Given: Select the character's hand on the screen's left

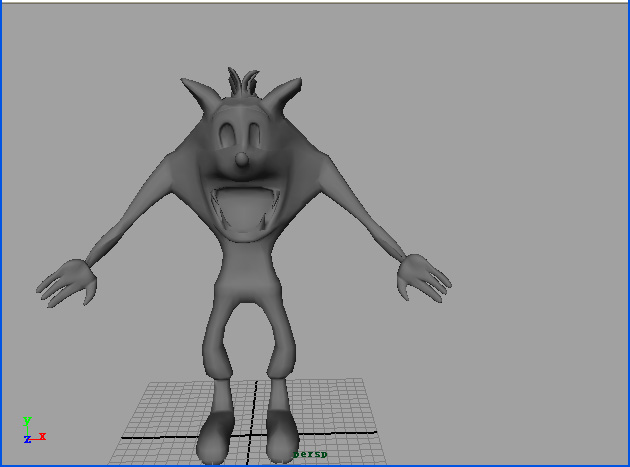Looking at the screenshot, I should 67,283.
